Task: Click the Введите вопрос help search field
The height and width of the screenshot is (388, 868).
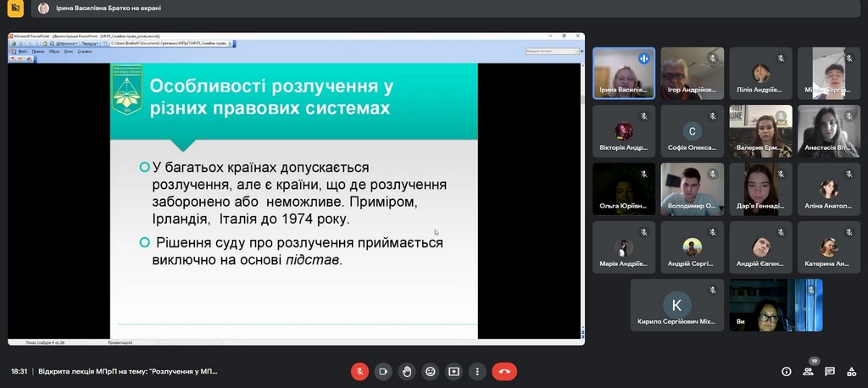Action: point(548,51)
